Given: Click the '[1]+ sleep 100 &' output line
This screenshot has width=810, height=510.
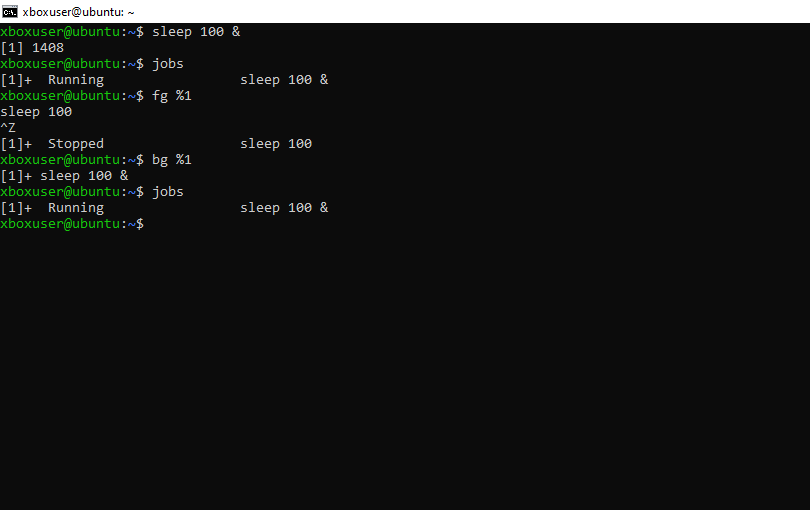Looking at the screenshot, I should coord(64,176).
